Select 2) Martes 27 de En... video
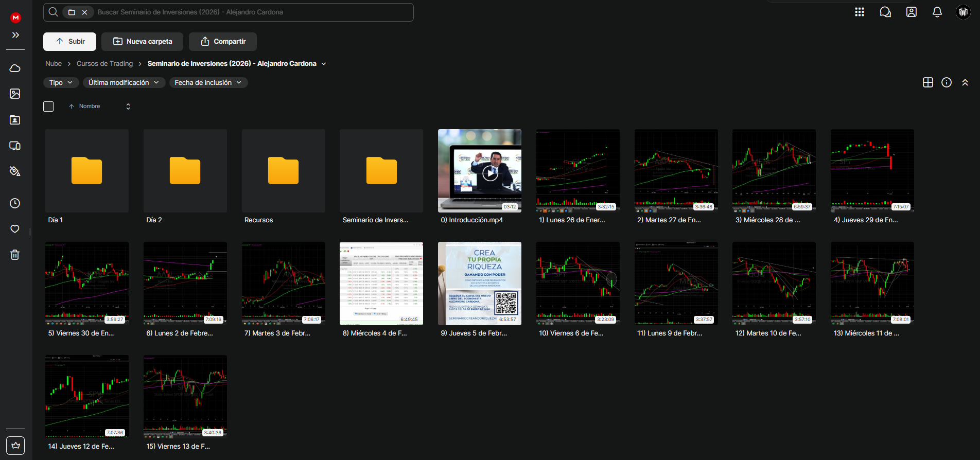 click(x=676, y=171)
